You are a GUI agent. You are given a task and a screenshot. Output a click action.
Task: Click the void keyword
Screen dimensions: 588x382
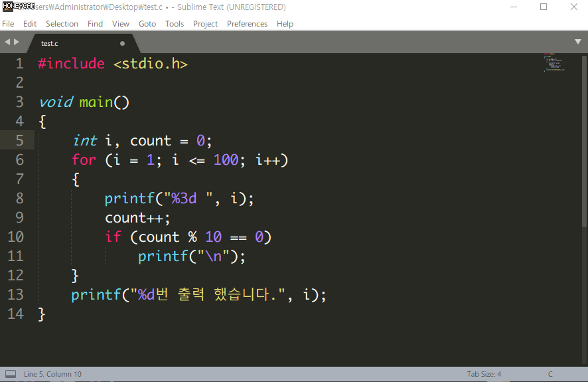56,102
